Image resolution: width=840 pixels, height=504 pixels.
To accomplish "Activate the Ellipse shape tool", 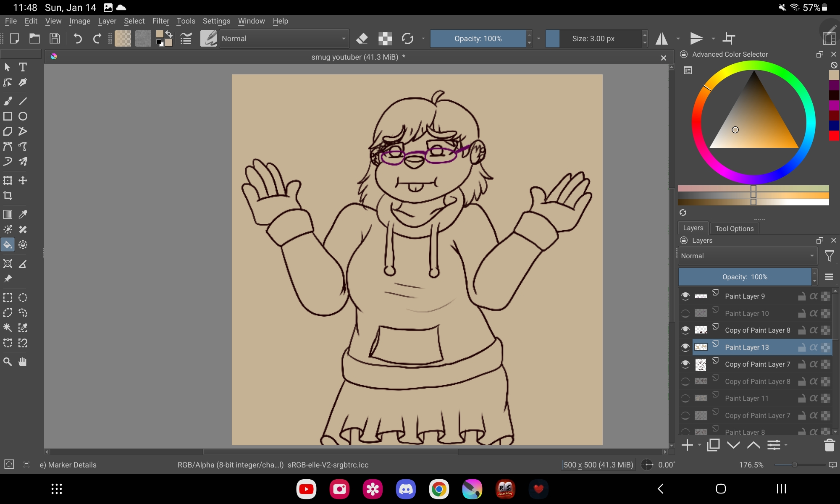I will [x=23, y=116].
